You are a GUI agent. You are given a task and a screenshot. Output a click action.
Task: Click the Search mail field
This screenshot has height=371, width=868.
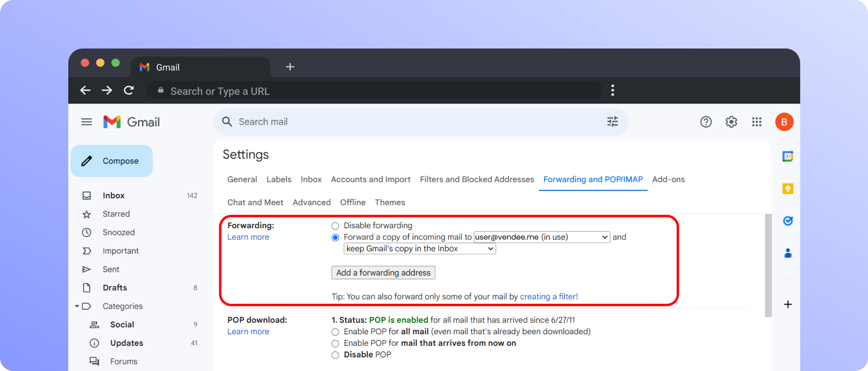coord(421,122)
